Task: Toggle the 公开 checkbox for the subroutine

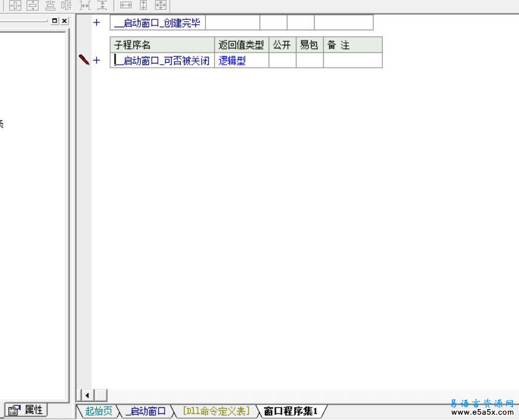Action: [x=281, y=60]
